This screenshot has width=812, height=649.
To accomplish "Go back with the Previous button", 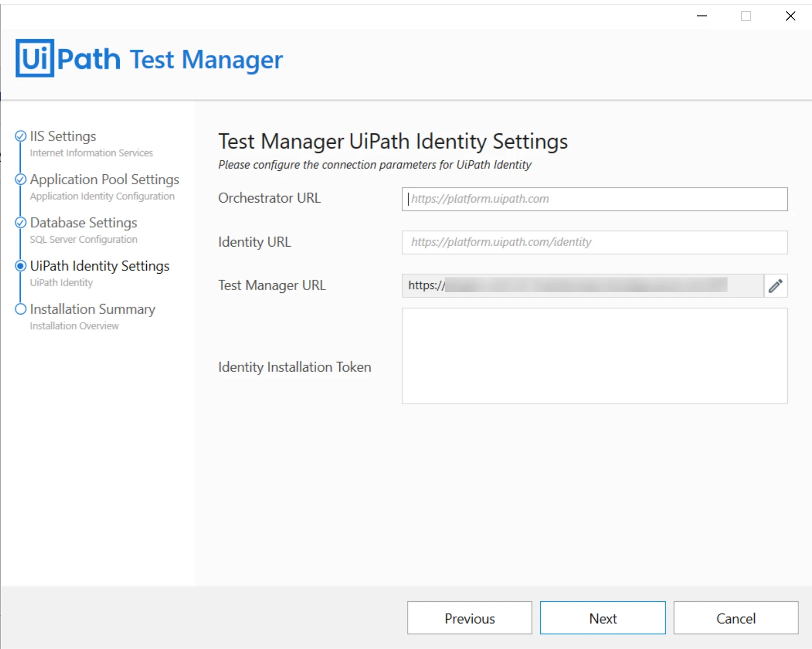I will [x=469, y=618].
